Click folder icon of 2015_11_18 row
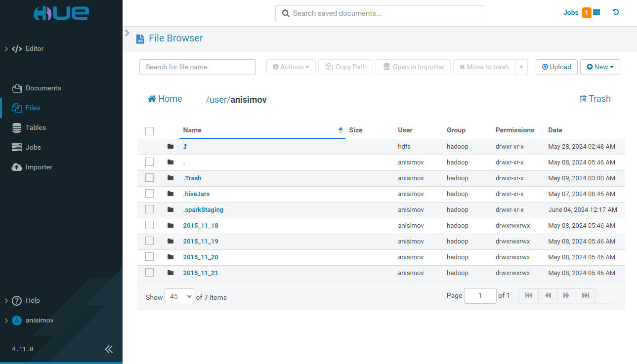The image size is (637, 364). pos(170,225)
